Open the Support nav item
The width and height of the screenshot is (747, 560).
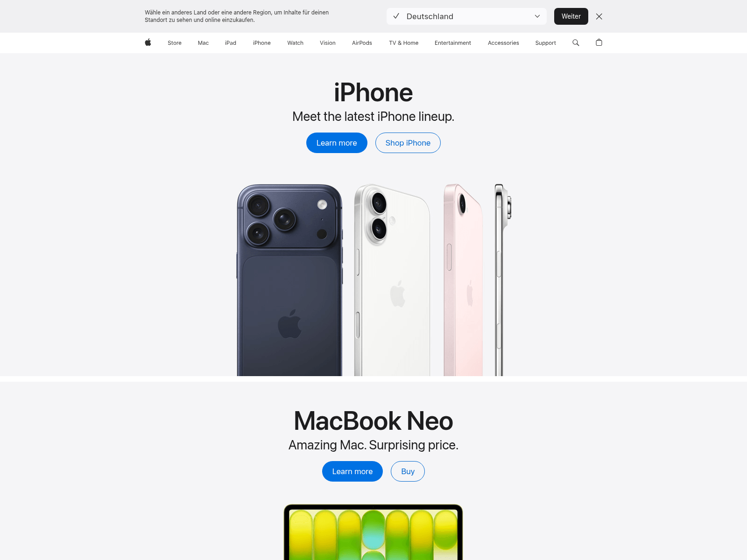pos(545,43)
